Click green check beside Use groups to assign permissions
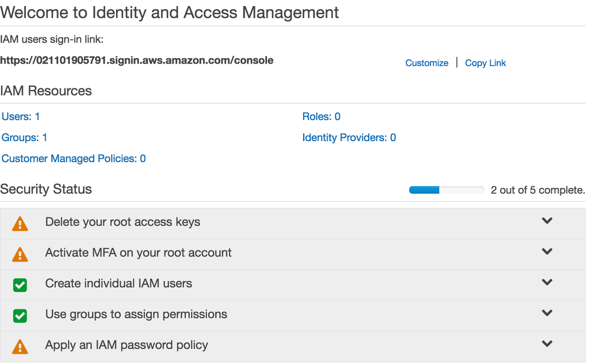Screen dimensions: 600x364 tap(20, 315)
